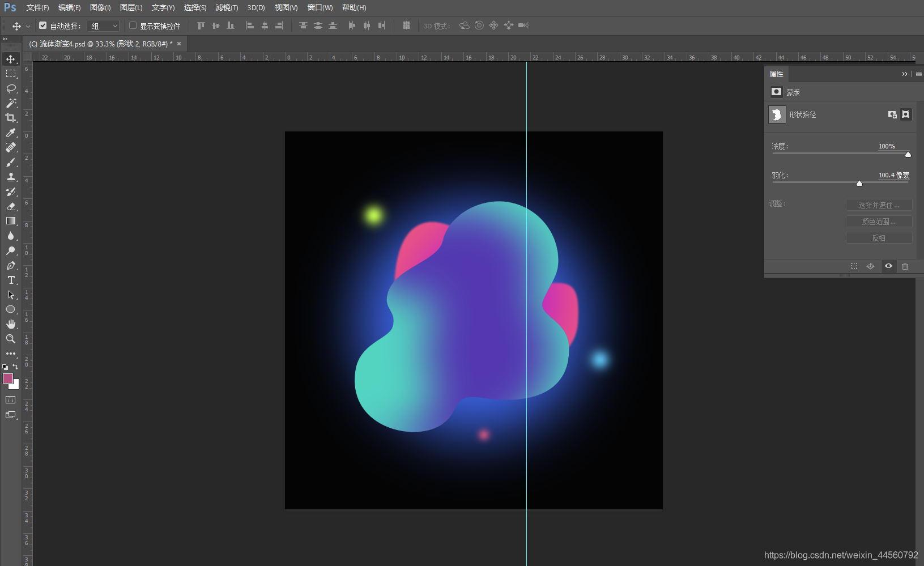This screenshot has height=566, width=924.
Task: Select the Zoom tool
Action: pyautogui.click(x=11, y=339)
